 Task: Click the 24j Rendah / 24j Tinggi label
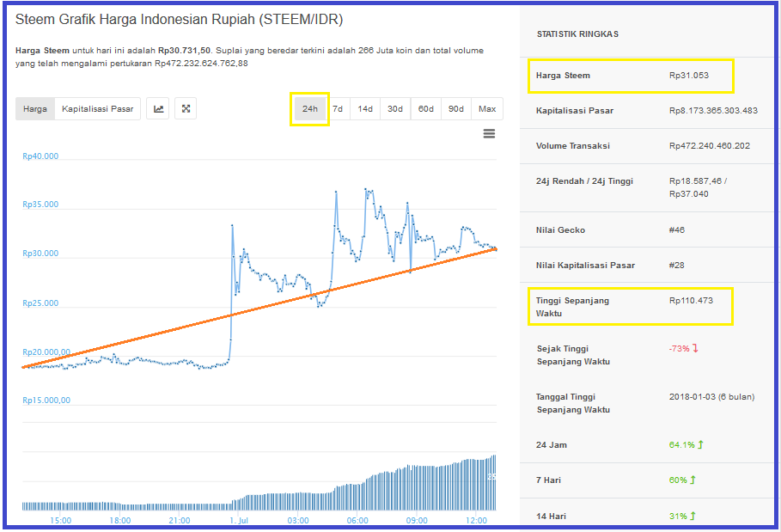click(x=584, y=181)
